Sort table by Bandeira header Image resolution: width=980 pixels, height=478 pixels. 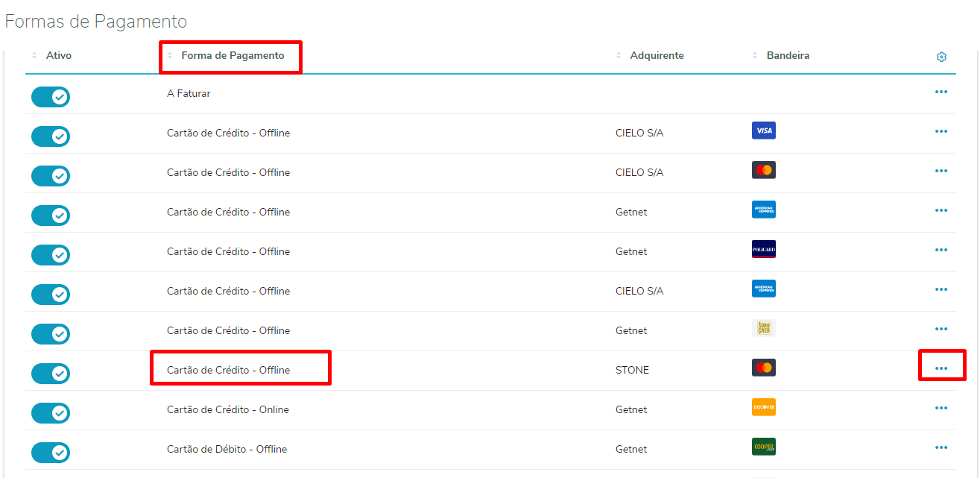(x=788, y=56)
